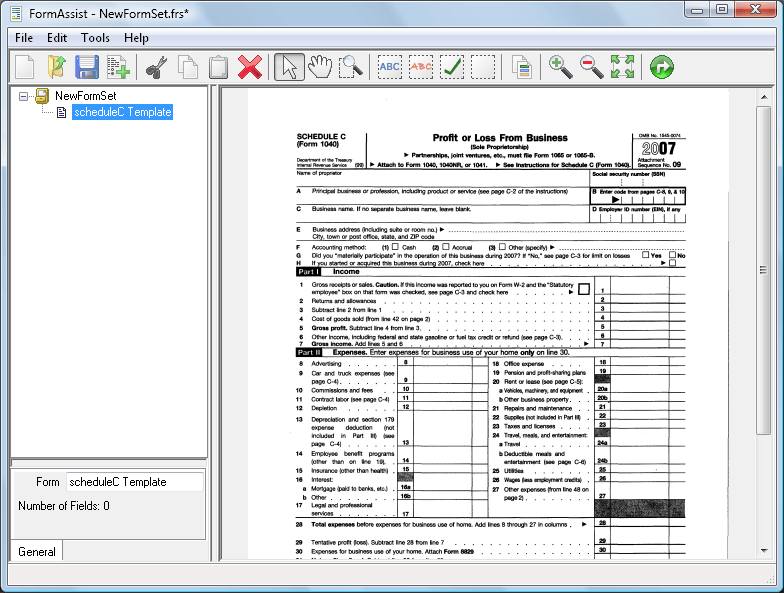The image size is (784, 593).
Task: Click the 'Number of Fields: 0' text
Action: coord(64,506)
